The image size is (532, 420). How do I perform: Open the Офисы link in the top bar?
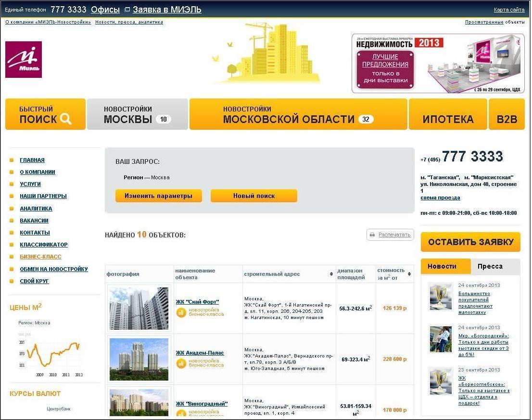(105, 10)
